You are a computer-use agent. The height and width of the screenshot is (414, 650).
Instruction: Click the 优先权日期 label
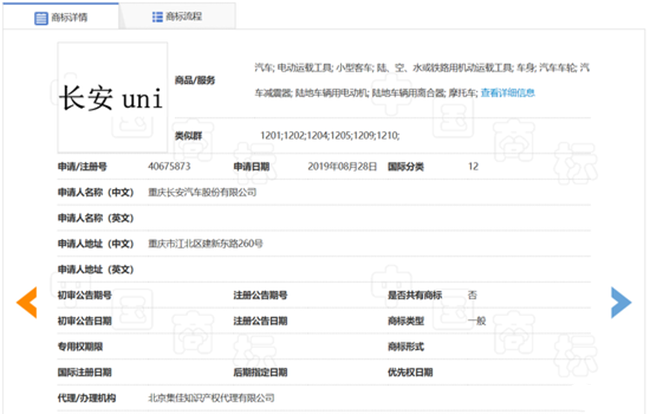(x=410, y=372)
